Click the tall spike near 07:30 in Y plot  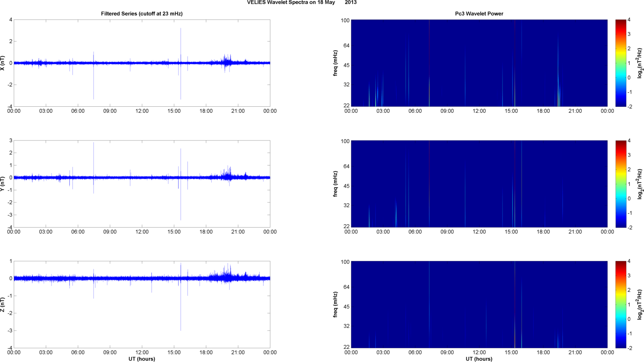[x=94, y=168]
